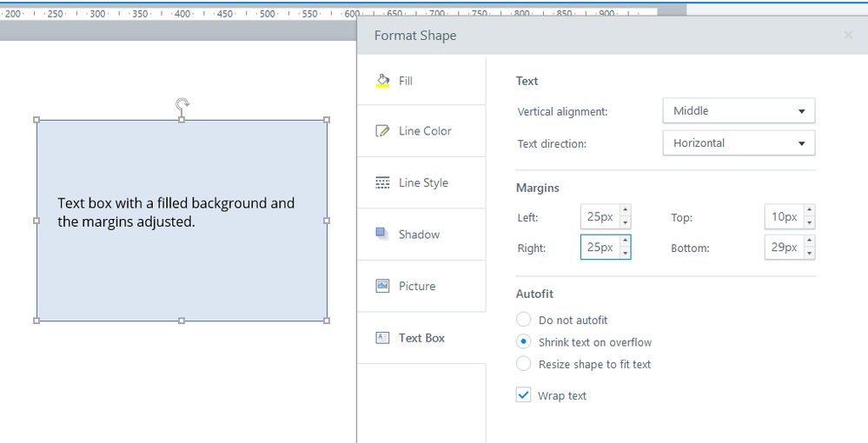Select Resize shape to fit text
The height and width of the screenshot is (443, 868).
tap(524, 364)
